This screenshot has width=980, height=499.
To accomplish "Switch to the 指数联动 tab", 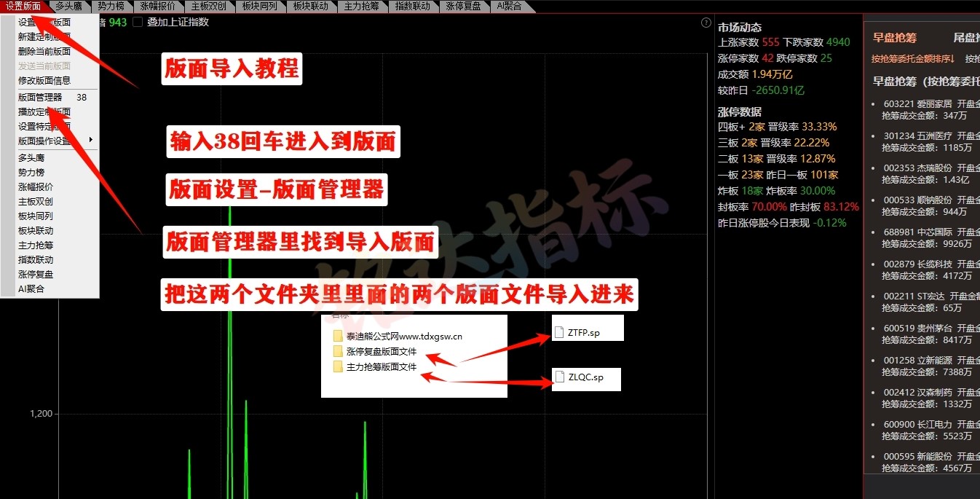I will [x=413, y=6].
